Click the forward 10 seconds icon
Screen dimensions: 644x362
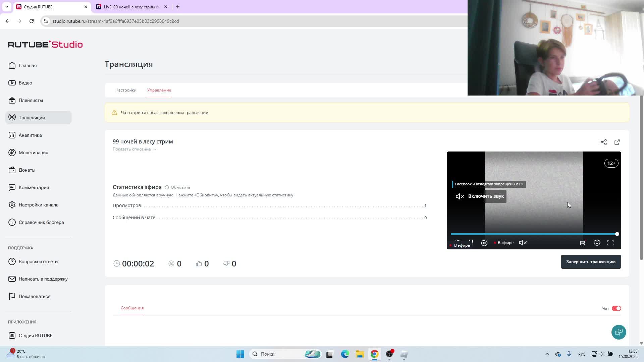(484, 243)
